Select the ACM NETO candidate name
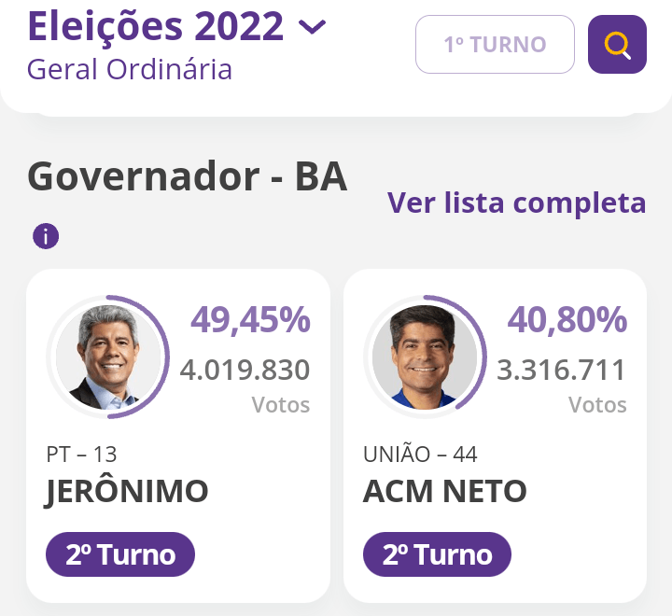Image resolution: width=672 pixels, height=616 pixels. (445, 491)
